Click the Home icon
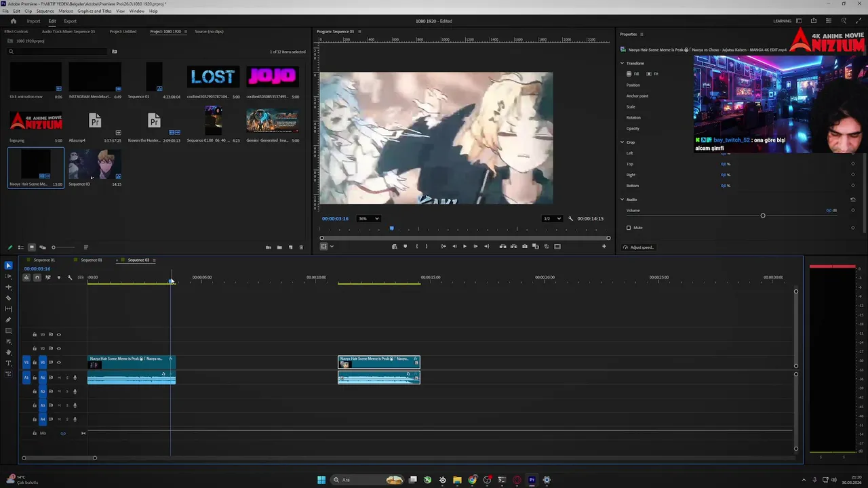This screenshot has width=868, height=488. tap(13, 21)
